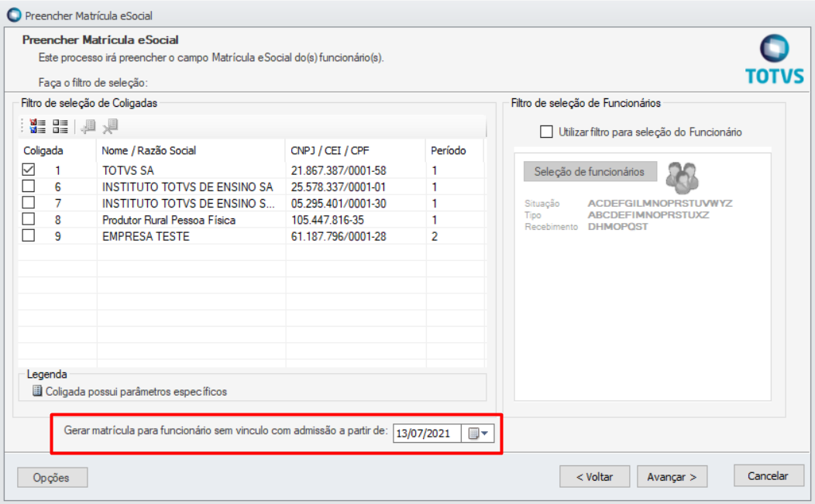The image size is (815, 504).
Task: Click the employees group icon beside Seleção de funcionários
Action: coord(682,177)
